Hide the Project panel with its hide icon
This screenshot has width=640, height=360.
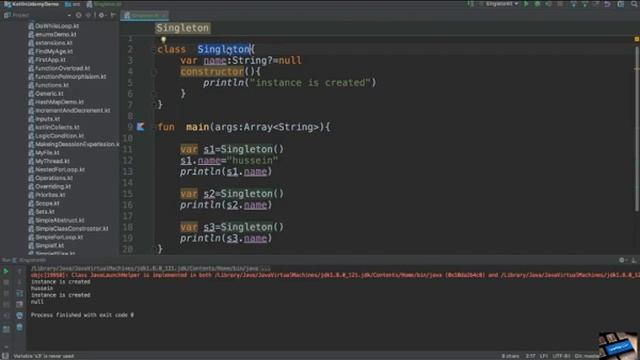point(113,15)
